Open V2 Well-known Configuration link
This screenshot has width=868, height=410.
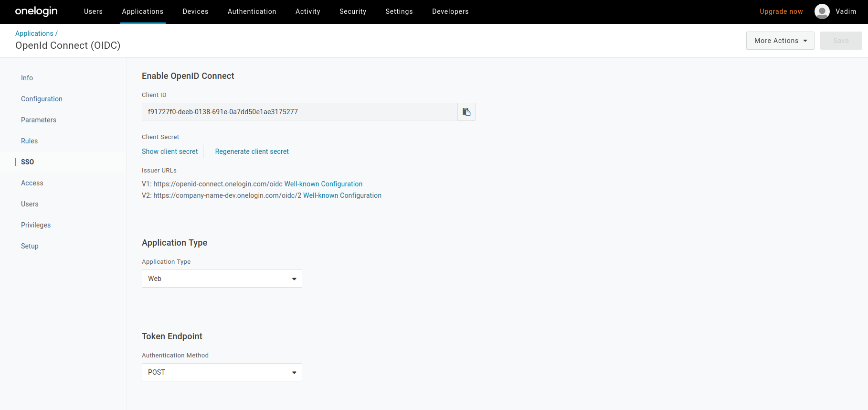point(342,195)
